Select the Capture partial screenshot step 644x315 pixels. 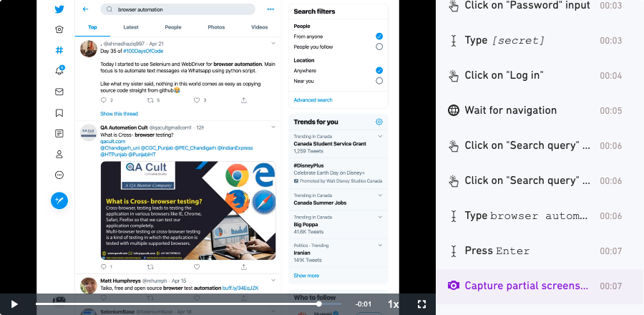[540, 286]
